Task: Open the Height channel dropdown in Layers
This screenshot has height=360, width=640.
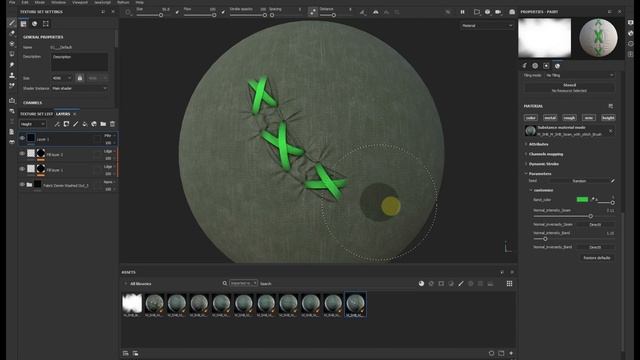Action: [x=33, y=124]
